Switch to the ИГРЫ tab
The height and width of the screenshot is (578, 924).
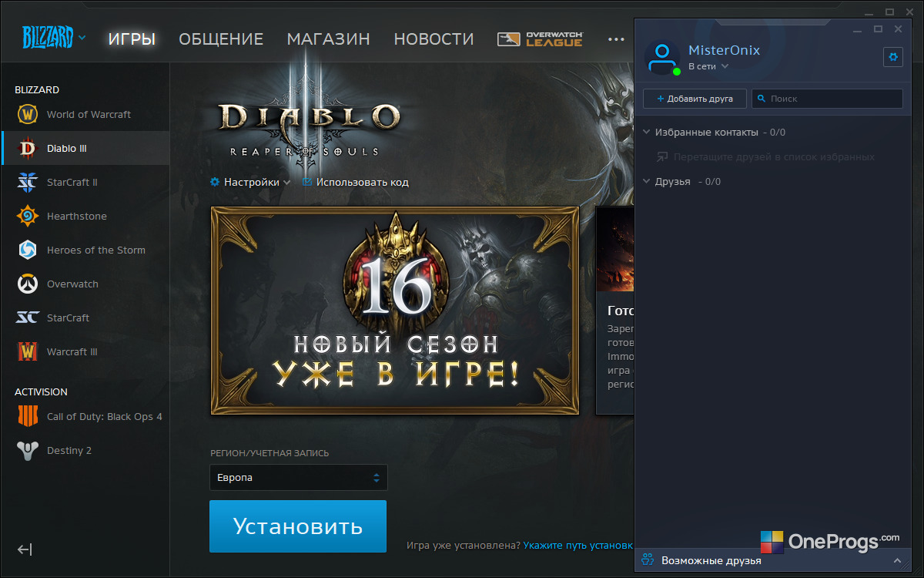click(x=132, y=39)
